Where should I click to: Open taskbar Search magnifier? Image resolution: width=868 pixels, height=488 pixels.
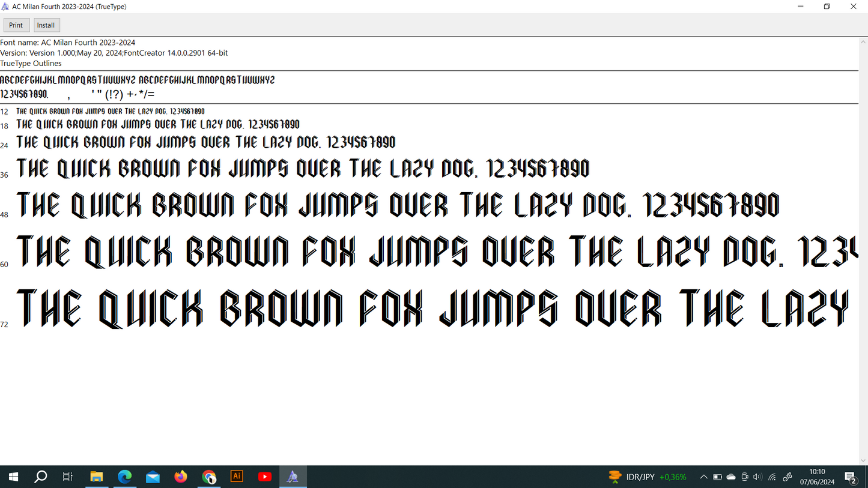[x=40, y=477]
